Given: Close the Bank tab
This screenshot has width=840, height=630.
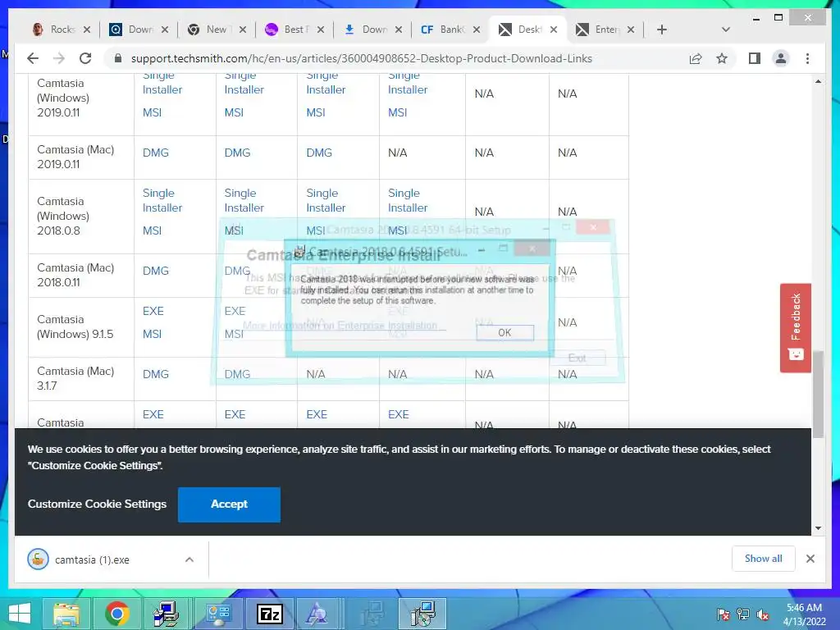Looking at the screenshot, I should tap(477, 30).
